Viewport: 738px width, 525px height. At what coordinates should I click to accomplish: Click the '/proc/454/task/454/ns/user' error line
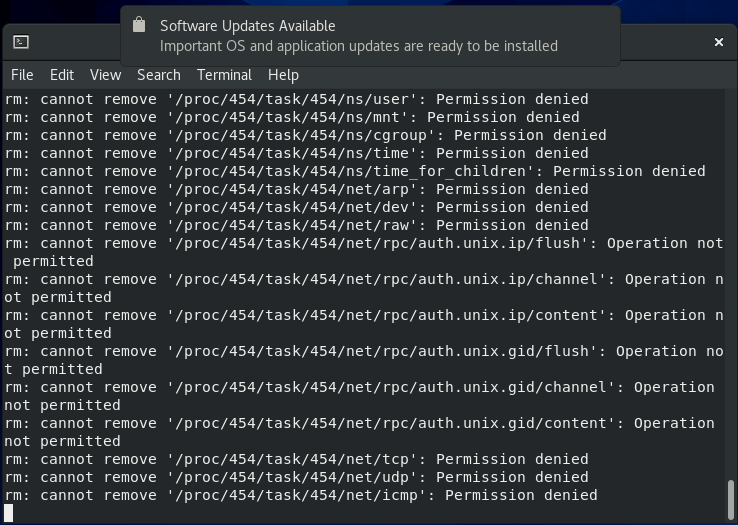pos(296,99)
